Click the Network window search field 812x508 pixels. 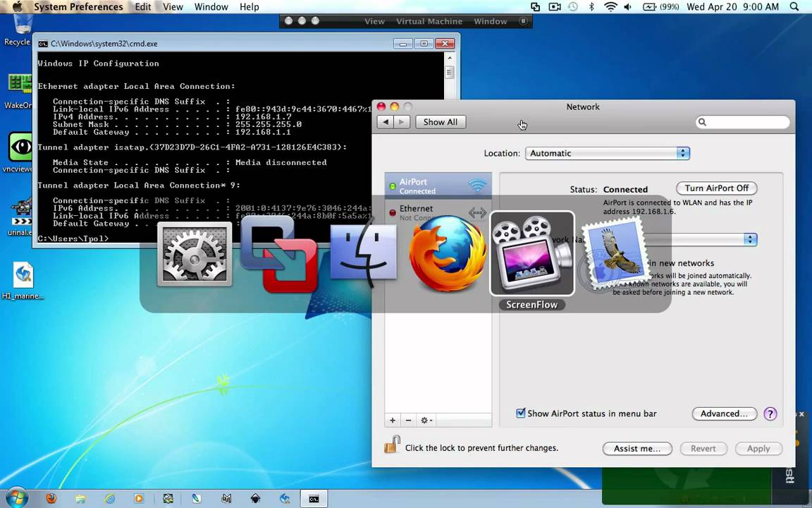pyautogui.click(x=743, y=122)
